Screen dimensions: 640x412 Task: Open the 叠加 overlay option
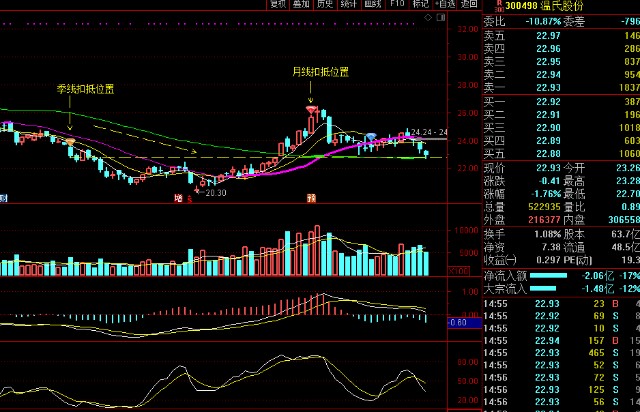(301, 4)
